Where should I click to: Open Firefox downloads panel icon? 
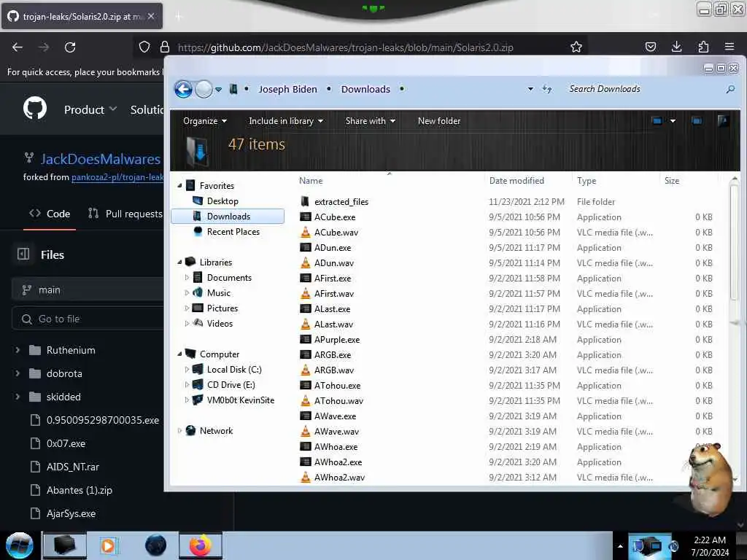click(676, 47)
